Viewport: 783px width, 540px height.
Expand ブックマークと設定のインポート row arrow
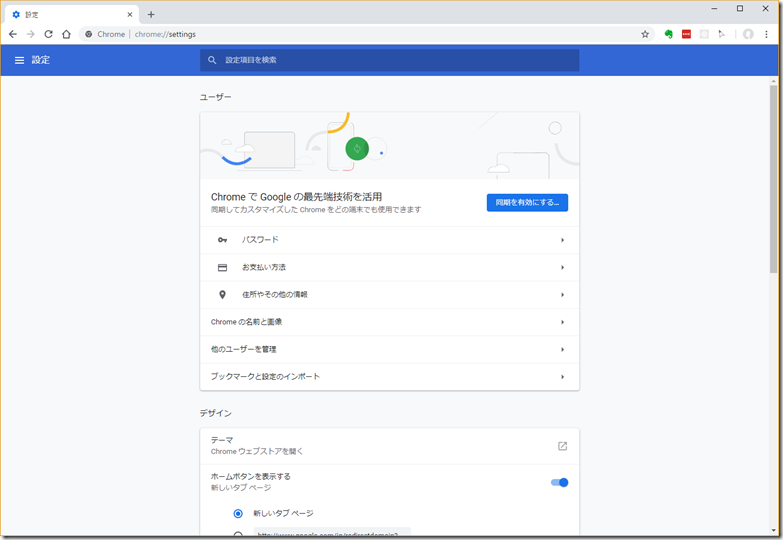[x=562, y=377]
